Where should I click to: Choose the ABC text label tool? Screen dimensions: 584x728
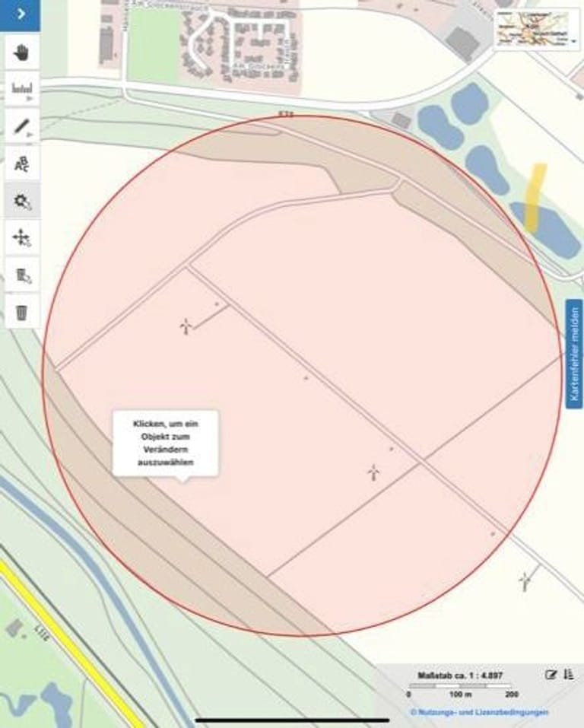(x=22, y=164)
